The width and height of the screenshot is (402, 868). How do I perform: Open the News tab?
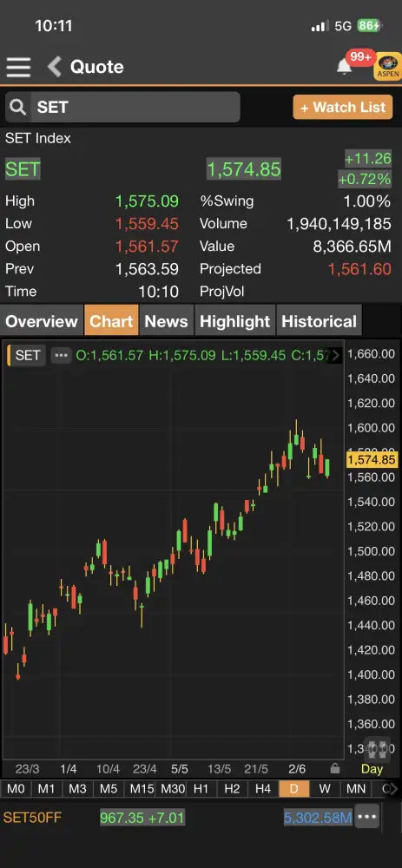pyautogui.click(x=166, y=321)
